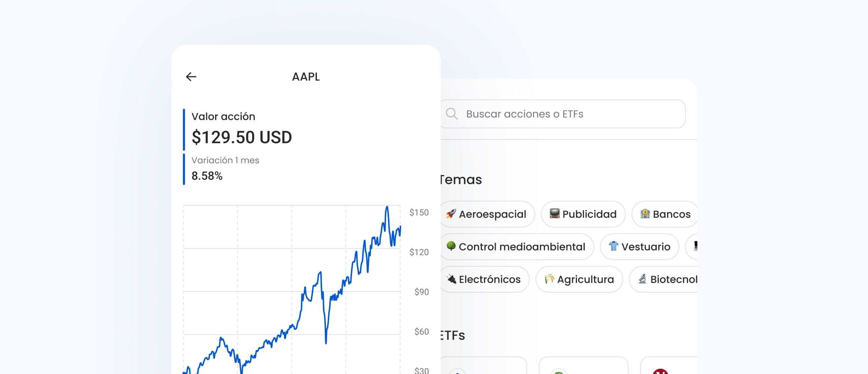
Task: Select the green ETF provider logo
Action: [560, 372]
